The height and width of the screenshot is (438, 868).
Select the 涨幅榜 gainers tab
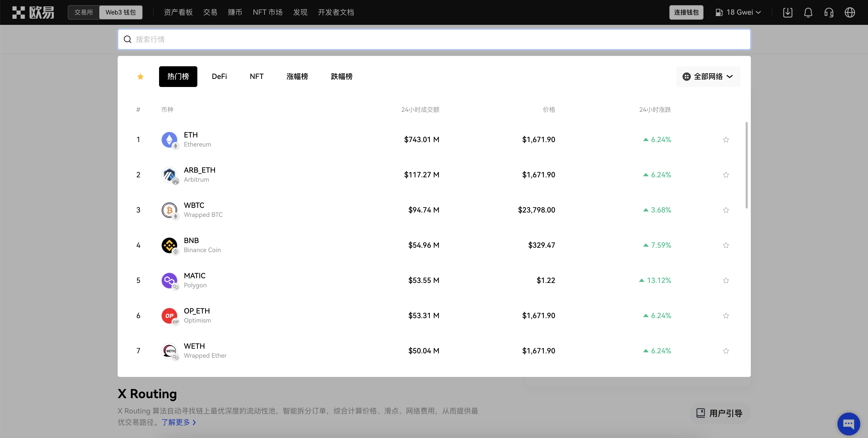pyautogui.click(x=297, y=77)
